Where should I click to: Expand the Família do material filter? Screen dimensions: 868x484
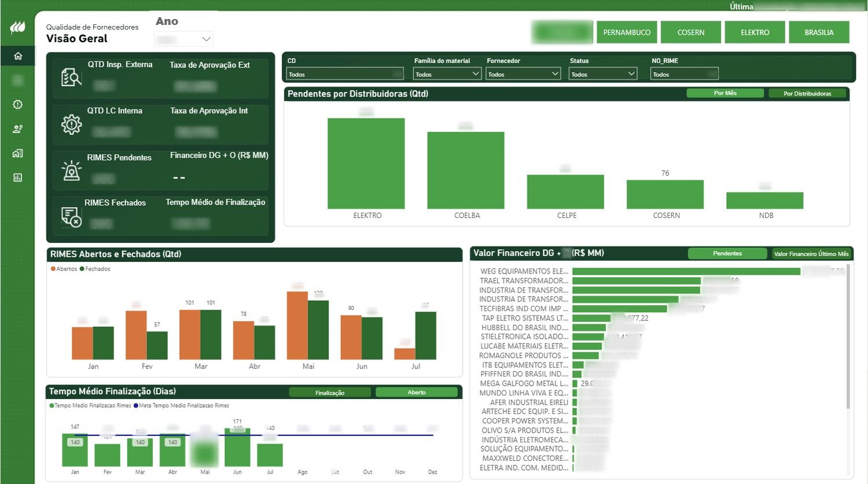(447, 74)
